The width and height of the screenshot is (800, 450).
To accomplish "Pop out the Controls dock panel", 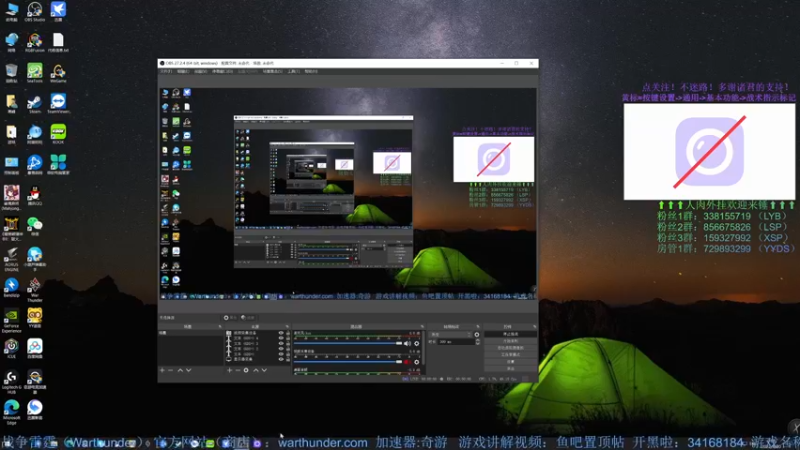I will coord(534,327).
